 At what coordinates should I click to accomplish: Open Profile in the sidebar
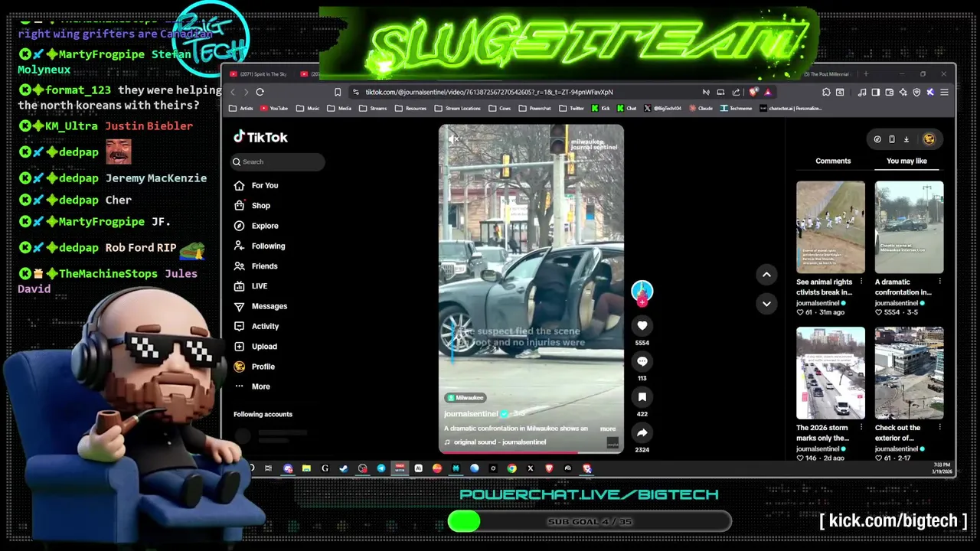pyautogui.click(x=255, y=367)
